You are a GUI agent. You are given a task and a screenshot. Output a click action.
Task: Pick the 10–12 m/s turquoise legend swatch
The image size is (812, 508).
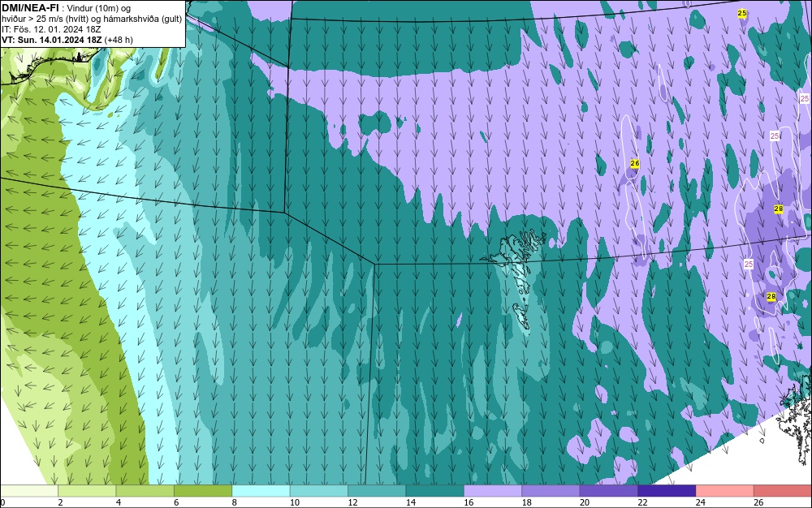[319, 491]
